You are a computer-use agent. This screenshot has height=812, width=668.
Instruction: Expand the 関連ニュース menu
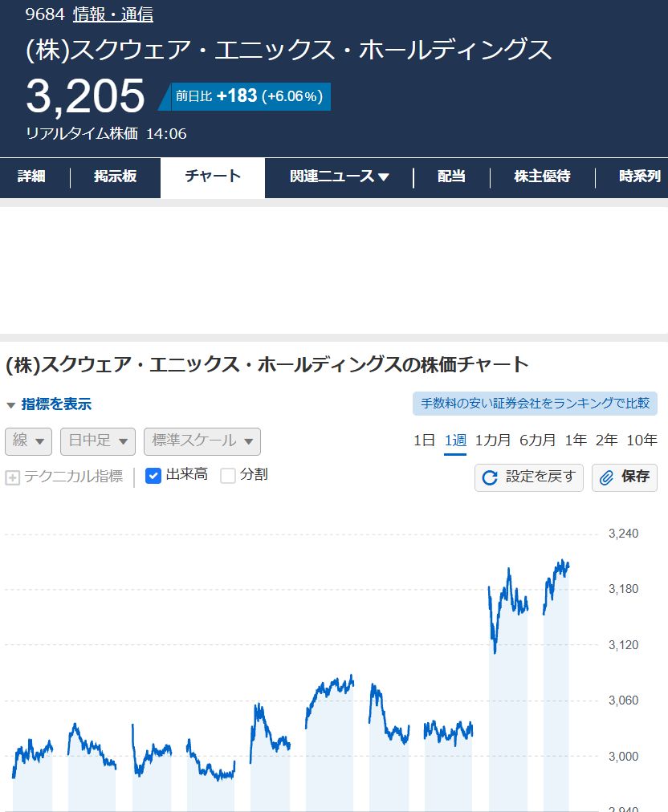pos(340,177)
